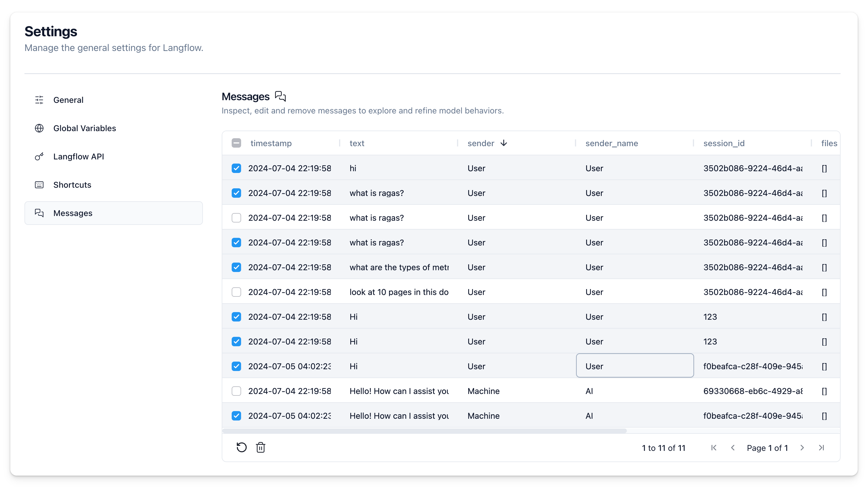
Task: Click the horizontal scrollbar under the table
Action: 424,431
